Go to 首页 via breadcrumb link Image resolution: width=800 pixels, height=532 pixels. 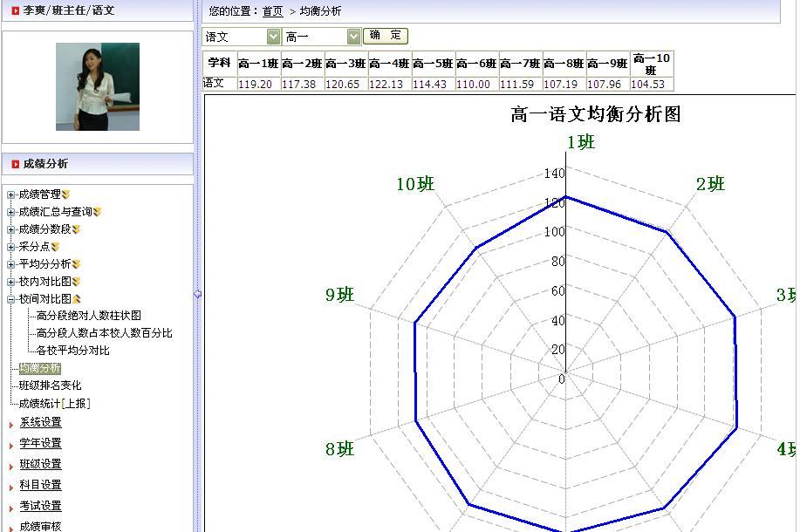point(272,11)
